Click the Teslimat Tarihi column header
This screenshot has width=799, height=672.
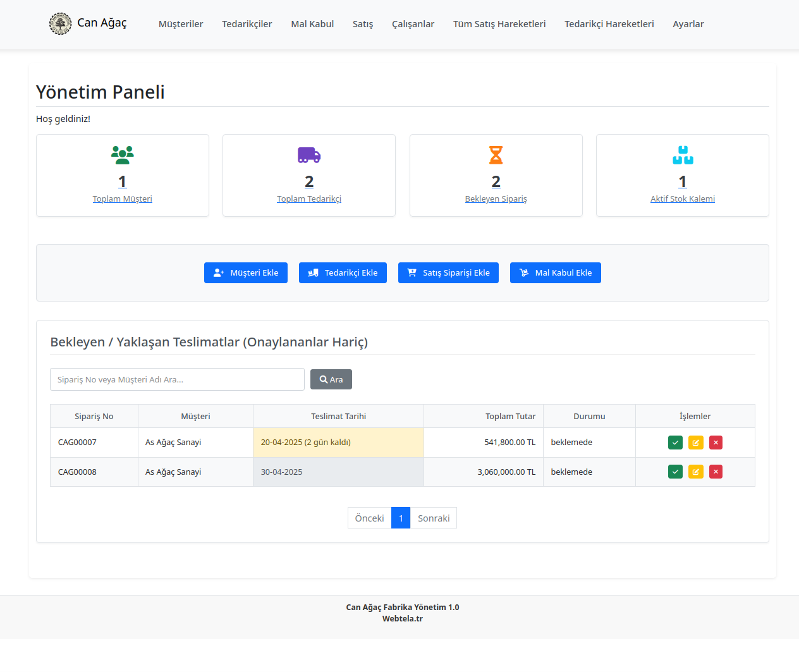pos(338,416)
